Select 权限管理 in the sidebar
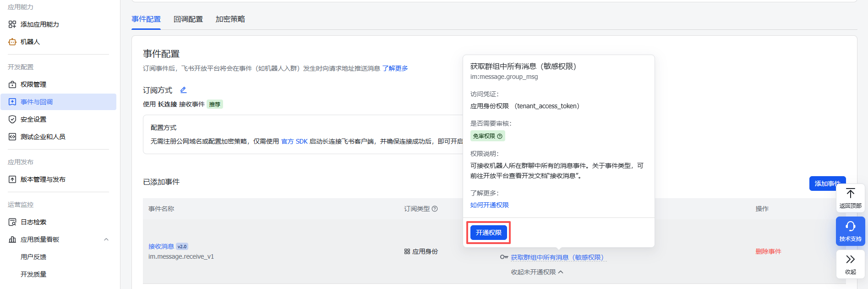This screenshot has width=868, height=289. coord(33,84)
